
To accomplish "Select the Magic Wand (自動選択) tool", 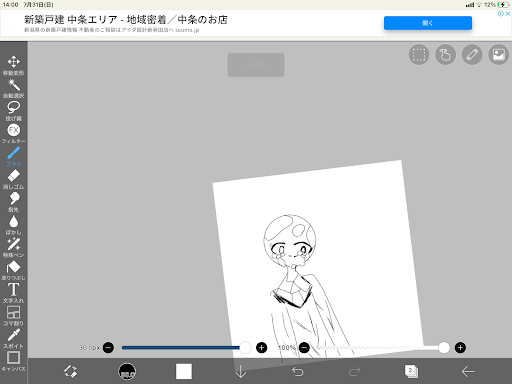I will [x=13, y=88].
